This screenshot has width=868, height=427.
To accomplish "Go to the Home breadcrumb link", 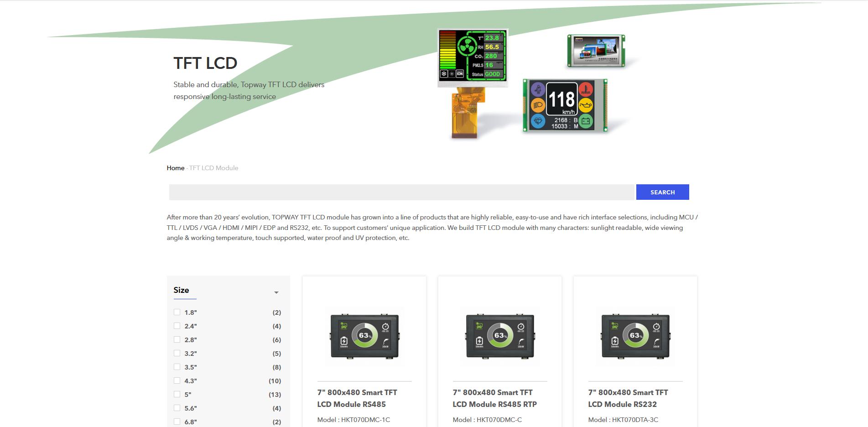I will pyautogui.click(x=176, y=168).
